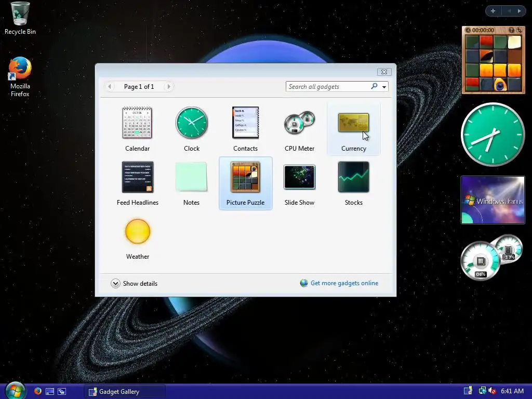Click the muted volume tray icon

coord(492,391)
